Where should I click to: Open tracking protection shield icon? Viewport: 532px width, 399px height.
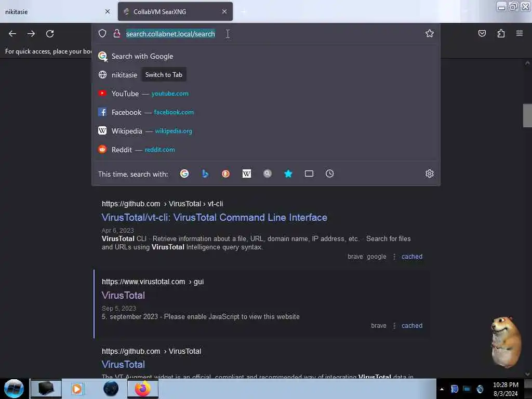coord(102,33)
